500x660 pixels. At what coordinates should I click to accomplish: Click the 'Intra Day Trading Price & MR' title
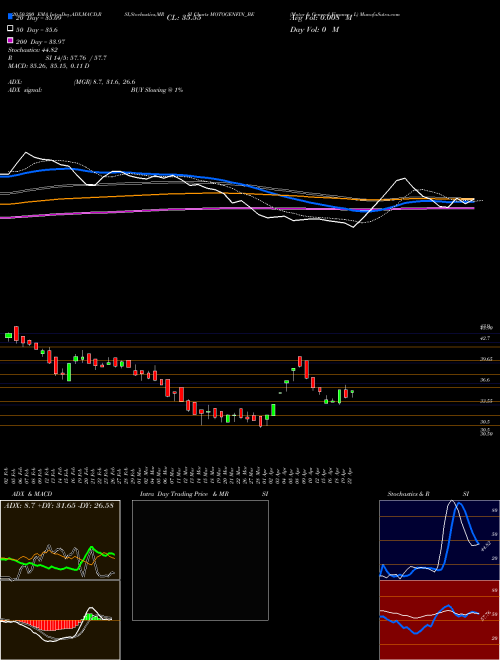(184, 494)
